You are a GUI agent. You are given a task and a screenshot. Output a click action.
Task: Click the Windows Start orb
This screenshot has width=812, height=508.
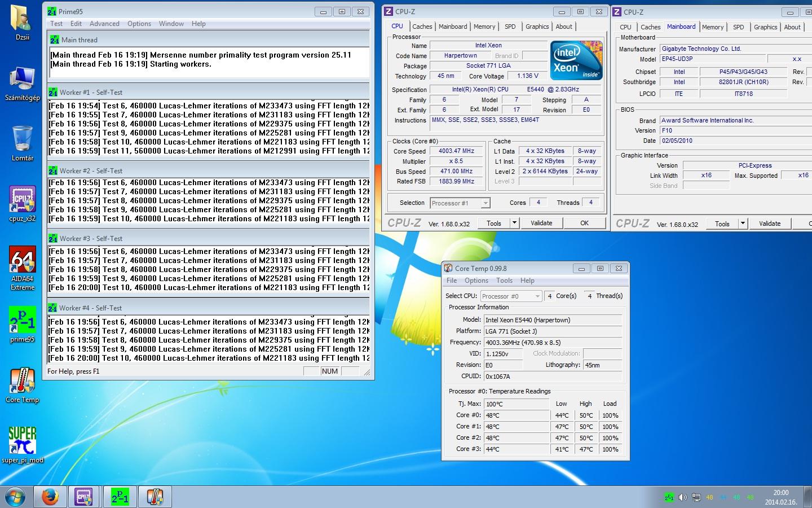pyautogui.click(x=15, y=497)
